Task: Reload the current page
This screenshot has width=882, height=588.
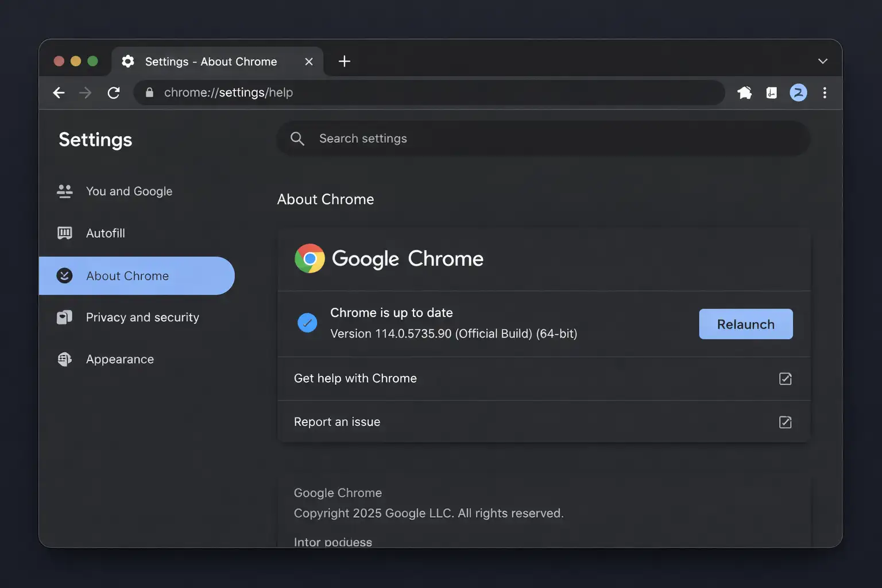Action: click(114, 92)
